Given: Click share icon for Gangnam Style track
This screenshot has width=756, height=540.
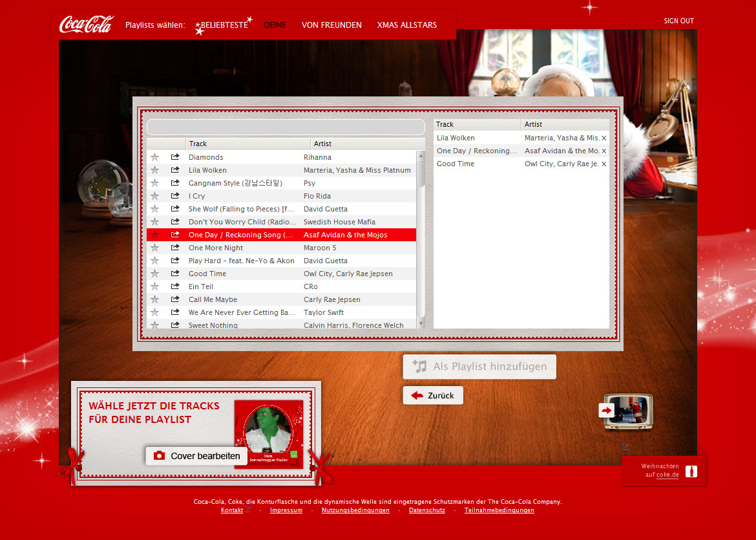Looking at the screenshot, I should (x=174, y=183).
